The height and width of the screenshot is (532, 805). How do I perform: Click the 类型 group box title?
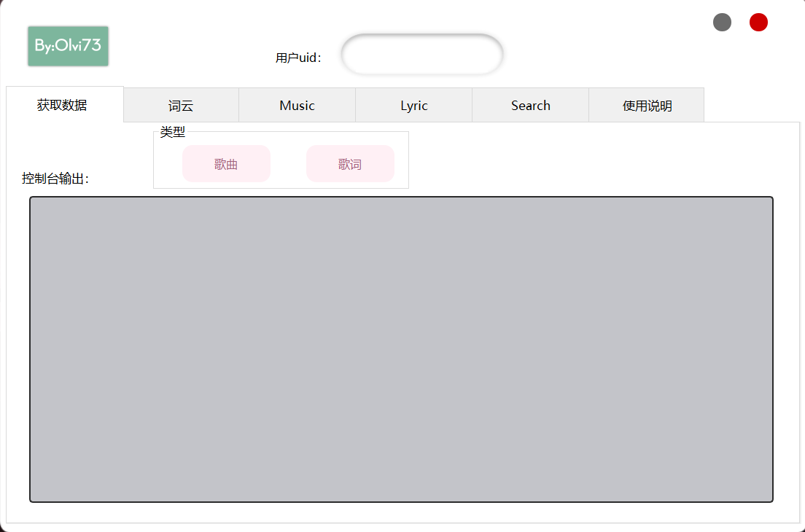(173, 132)
